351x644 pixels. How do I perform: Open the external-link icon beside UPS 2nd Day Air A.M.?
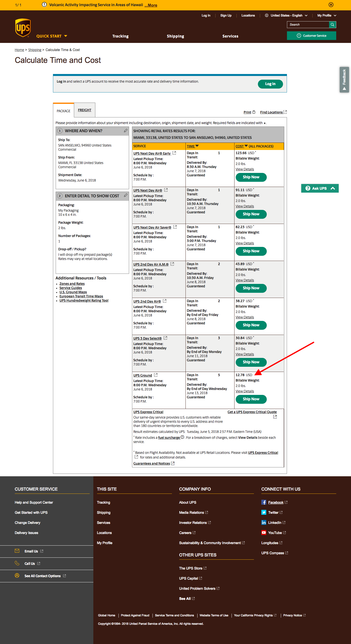pos(172,264)
